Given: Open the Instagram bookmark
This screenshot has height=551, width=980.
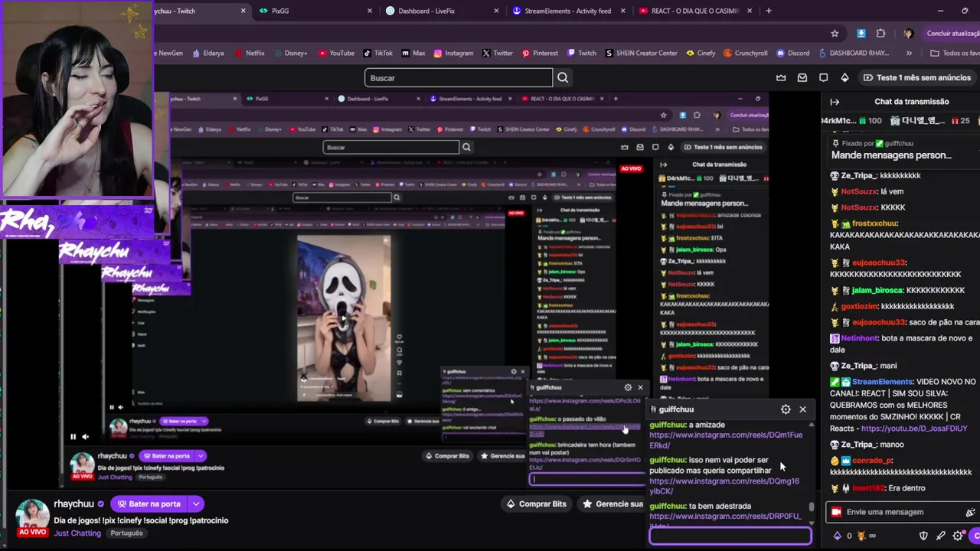Looking at the screenshot, I should click(x=453, y=53).
